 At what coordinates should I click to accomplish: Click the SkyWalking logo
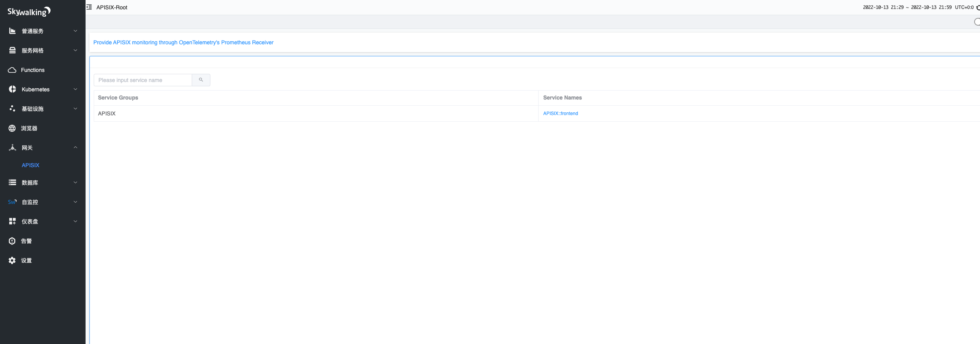(29, 12)
